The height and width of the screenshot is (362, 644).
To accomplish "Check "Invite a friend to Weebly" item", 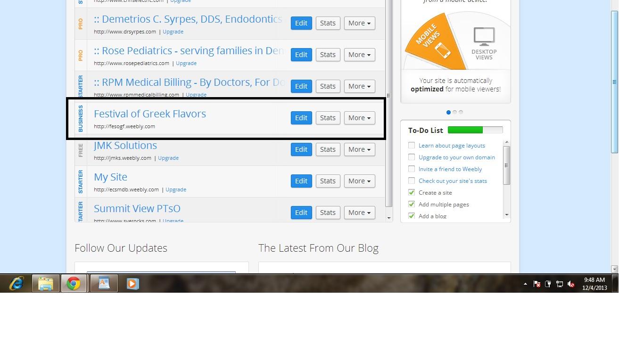I will pyautogui.click(x=412, y=169).
